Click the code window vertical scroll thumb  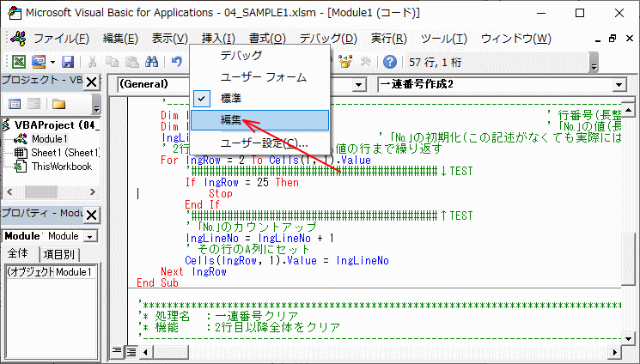point(628,259)
